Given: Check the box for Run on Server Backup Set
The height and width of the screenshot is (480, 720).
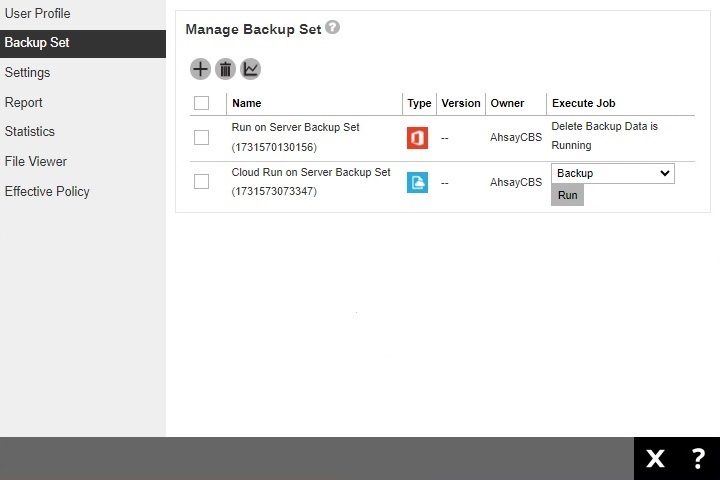Looking at the screenshot, I should tap(201, 137).
